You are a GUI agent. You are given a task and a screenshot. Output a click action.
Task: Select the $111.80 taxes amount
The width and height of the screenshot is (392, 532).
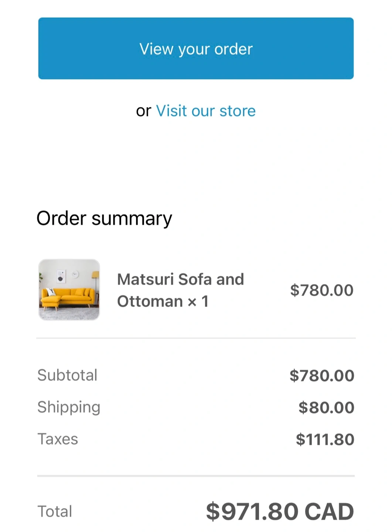325,440
